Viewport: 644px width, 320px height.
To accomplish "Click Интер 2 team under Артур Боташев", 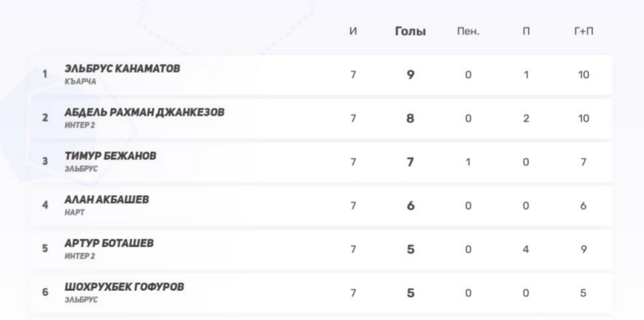I will tap(80, 256).
